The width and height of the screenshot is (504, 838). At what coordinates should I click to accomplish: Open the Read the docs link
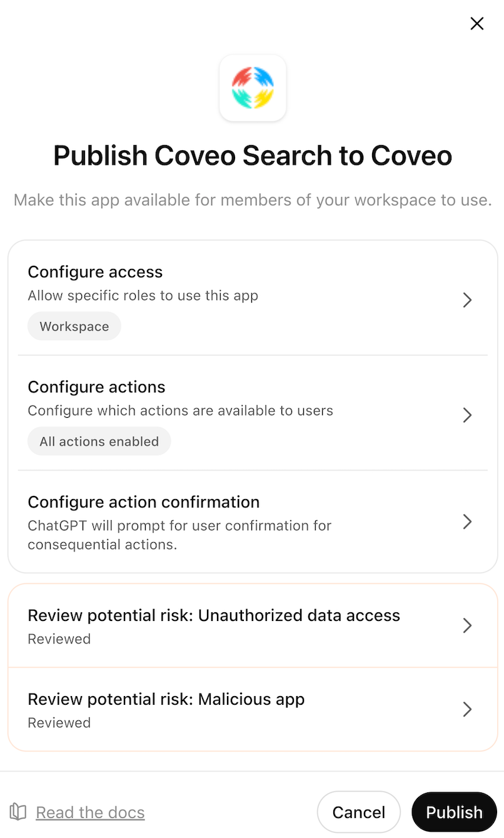[90, 812]
